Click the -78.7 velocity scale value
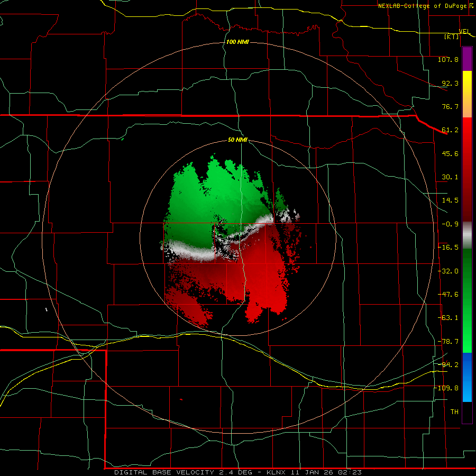This screenshot has height=476, width=476. (x=448, y=342)
